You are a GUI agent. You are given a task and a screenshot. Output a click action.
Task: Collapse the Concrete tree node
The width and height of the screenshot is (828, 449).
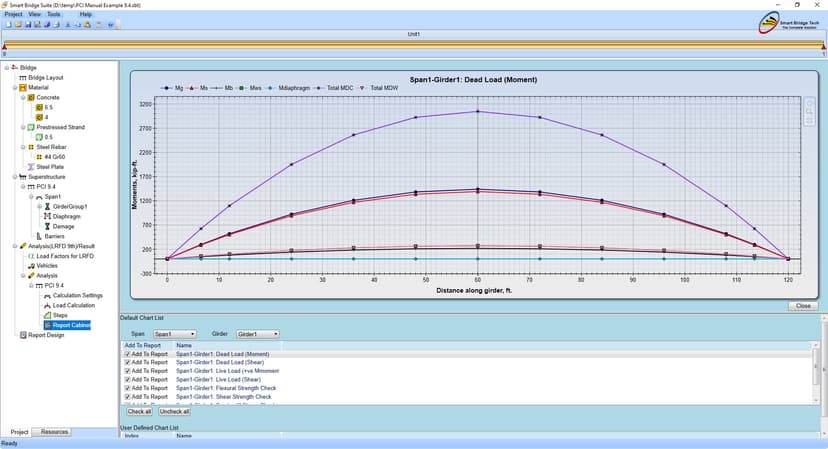(23, 98)
